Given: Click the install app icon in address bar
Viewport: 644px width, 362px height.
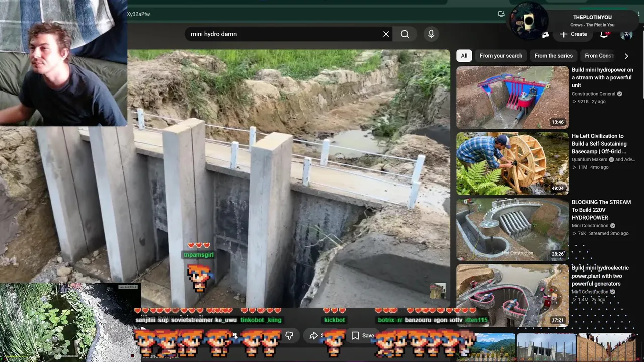Looking at the screenshot, I should click(x=501, y=14).
